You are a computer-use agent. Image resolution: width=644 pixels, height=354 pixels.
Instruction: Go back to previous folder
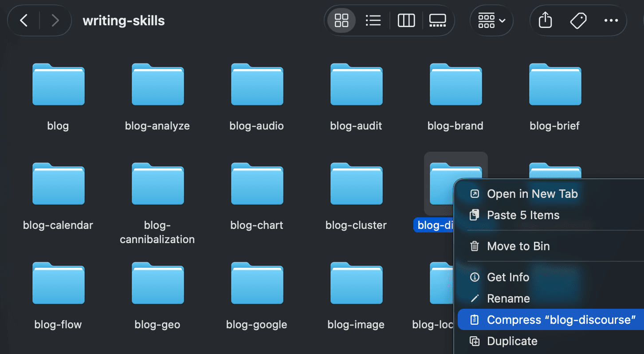(24, 20)
